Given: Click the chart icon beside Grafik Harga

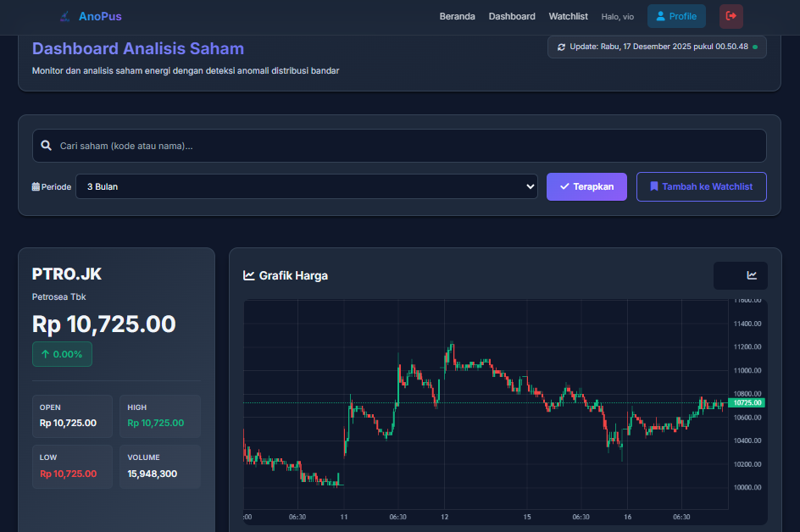Looking at the screenshot, I should click(249, 275).
